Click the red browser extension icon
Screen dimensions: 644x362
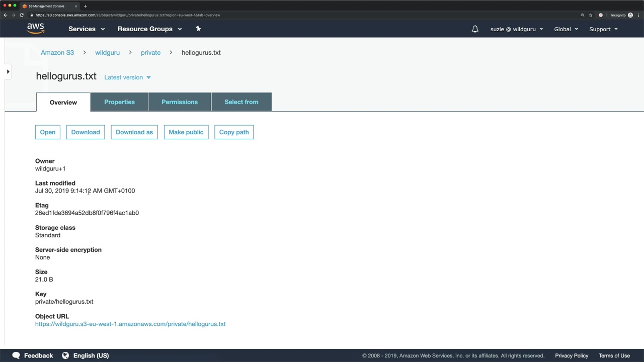[601, 15]
